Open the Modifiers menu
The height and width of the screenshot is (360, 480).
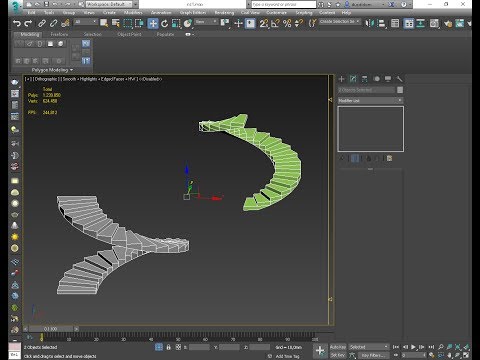pos(133,13)
